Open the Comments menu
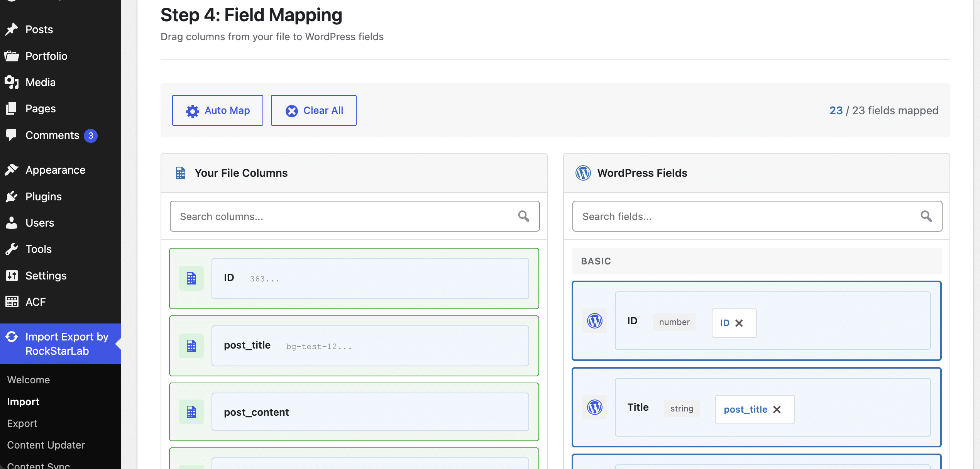 pos(61,135)
